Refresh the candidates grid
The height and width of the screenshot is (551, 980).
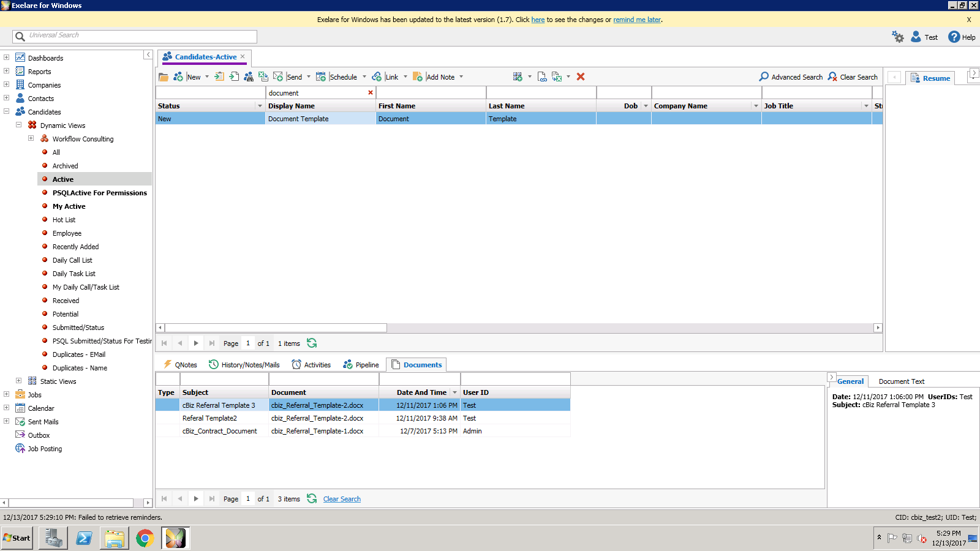pyautogui.click(x=312, y=343)
